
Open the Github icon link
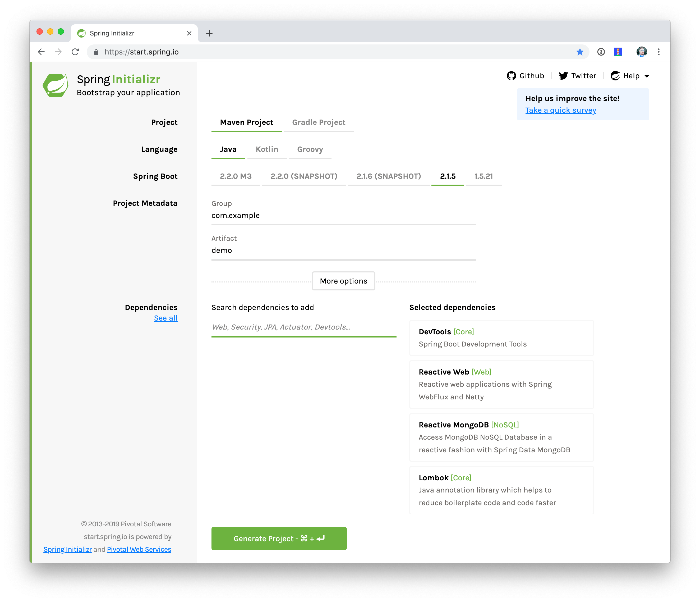[512, 75]
